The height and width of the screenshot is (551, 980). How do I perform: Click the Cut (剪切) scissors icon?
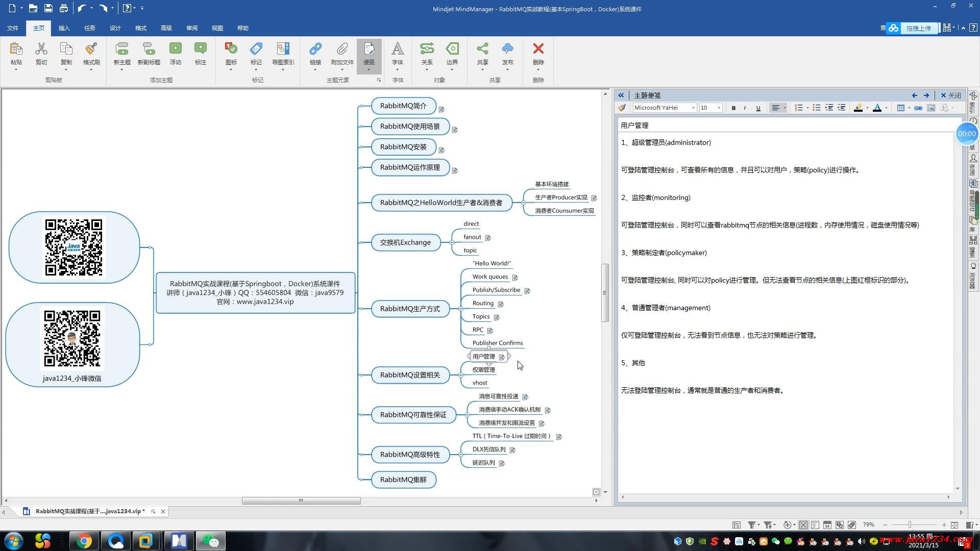(x=41, y=48)
